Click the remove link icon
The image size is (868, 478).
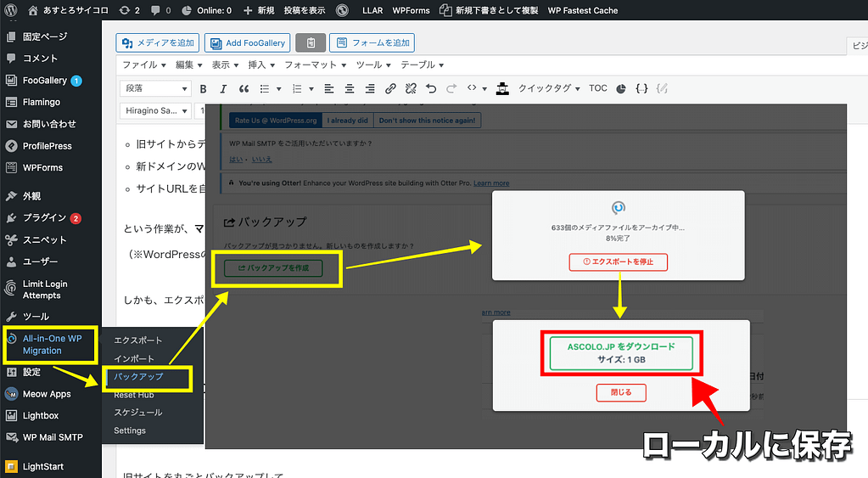(411, 88)
